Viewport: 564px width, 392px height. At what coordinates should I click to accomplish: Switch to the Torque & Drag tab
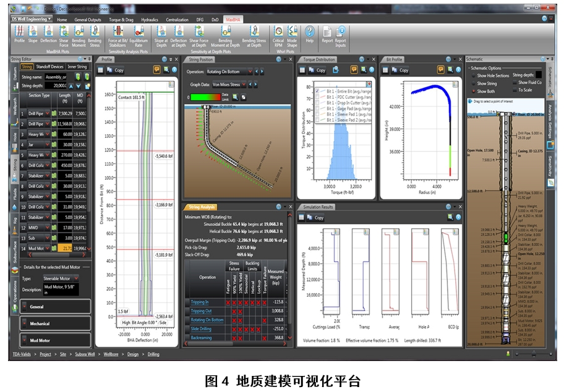click(121, 20)
